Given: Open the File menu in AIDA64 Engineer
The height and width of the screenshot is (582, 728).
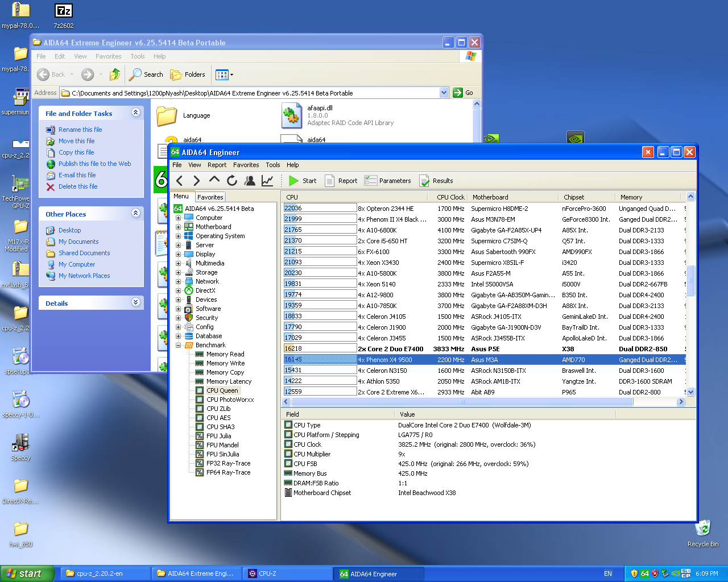Looking at the screenshot, I should (177, 165).
